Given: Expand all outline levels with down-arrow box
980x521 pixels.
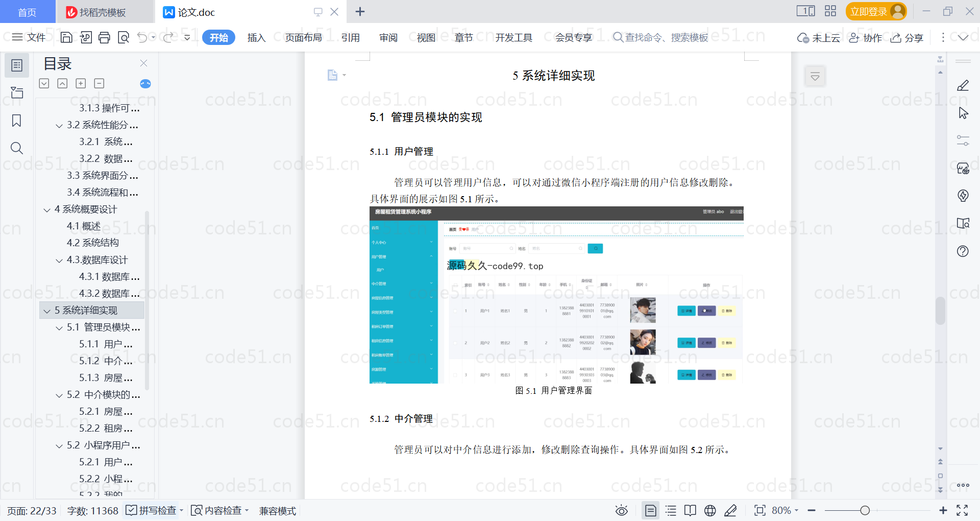Looking at the screenshot, I should [x=44, y=83].
